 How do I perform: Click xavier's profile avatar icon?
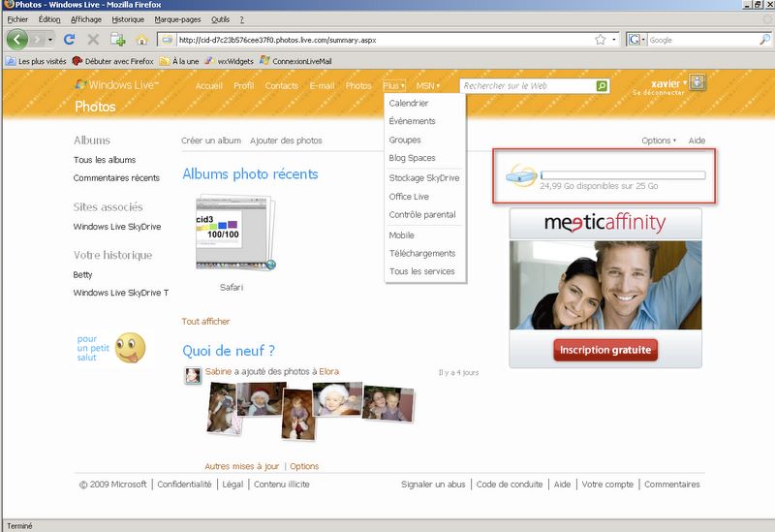697,82
